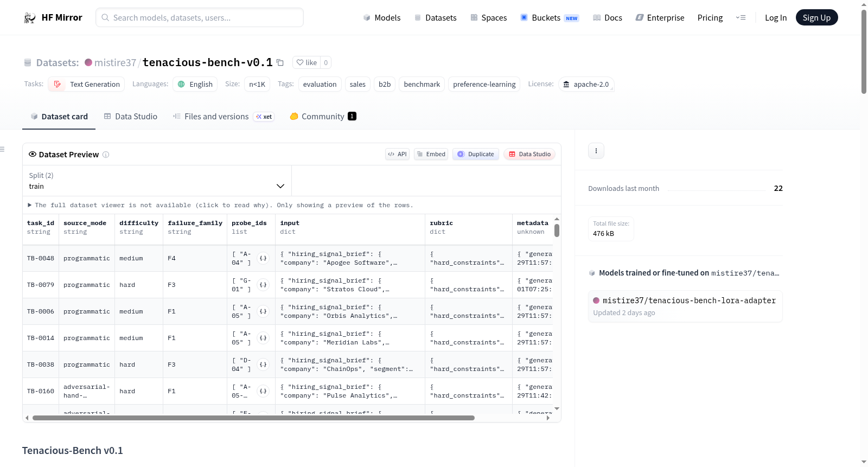Click the preference-learning tag
Image resolution: width=868 pixels, height=467 pixels.
(x=484, y=84)
